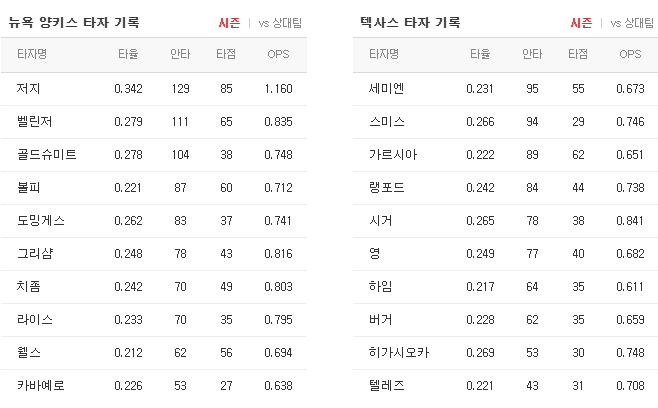This screenshot has height=408, width=658.
Task: Open player 저지 row
Action: 154,89
